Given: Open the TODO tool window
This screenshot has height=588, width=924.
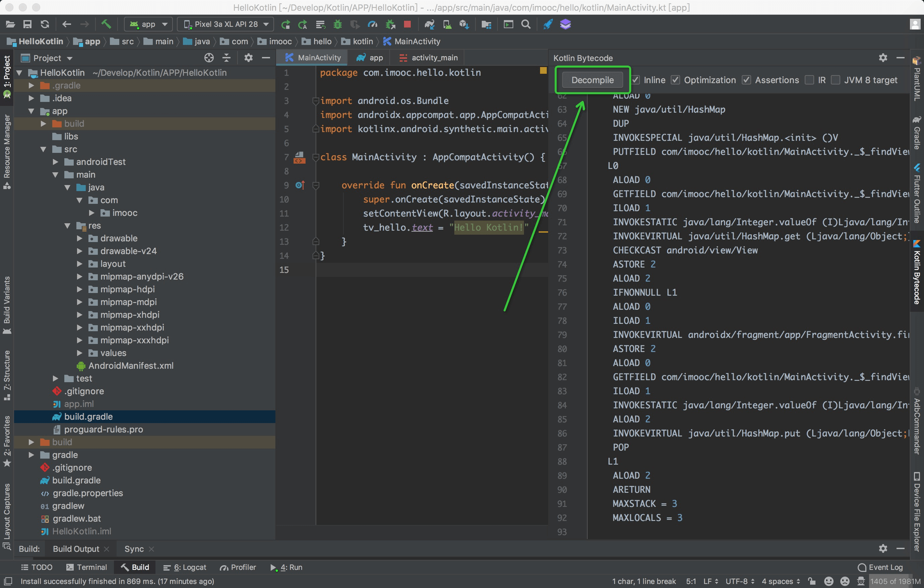Looking at the screenshot, I should [x=37, y=567].
